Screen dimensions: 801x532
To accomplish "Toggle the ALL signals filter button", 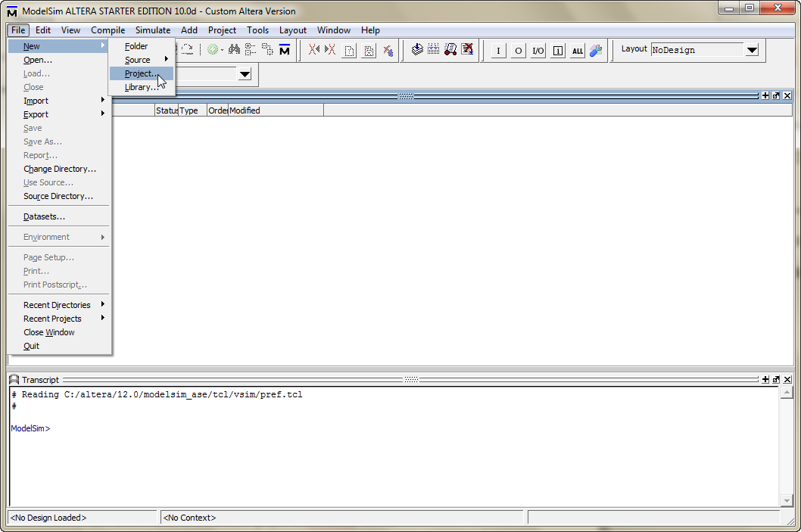I will click(x=578, y=51).
